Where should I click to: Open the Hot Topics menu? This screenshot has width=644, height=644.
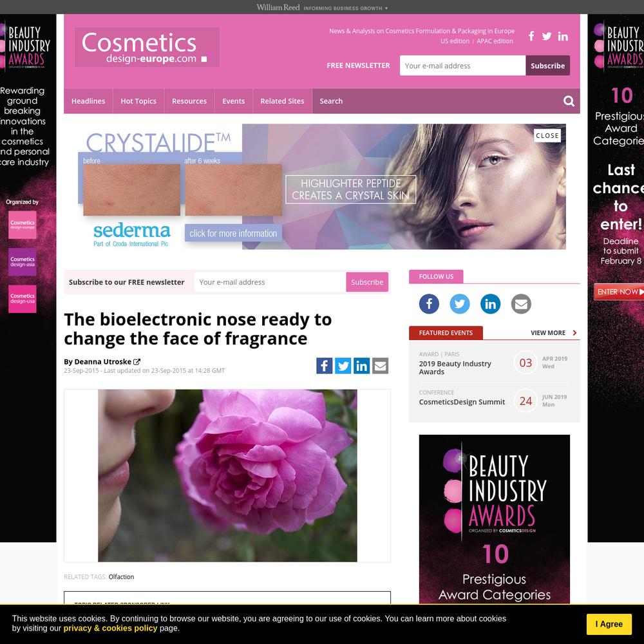(138, 101)
